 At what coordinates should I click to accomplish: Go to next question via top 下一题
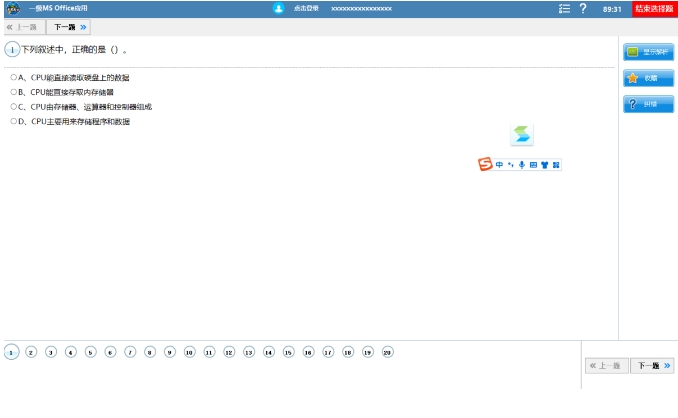(68, 27)
